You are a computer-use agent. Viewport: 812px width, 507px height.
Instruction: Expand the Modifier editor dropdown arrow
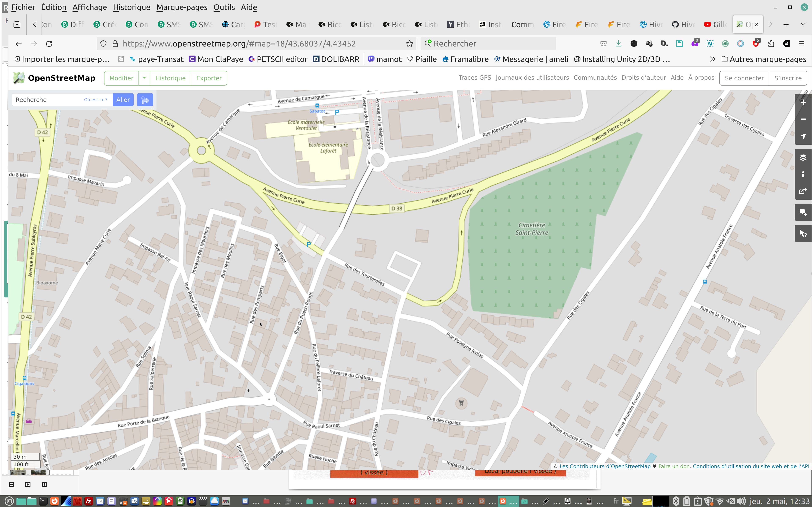pos(144,78)
